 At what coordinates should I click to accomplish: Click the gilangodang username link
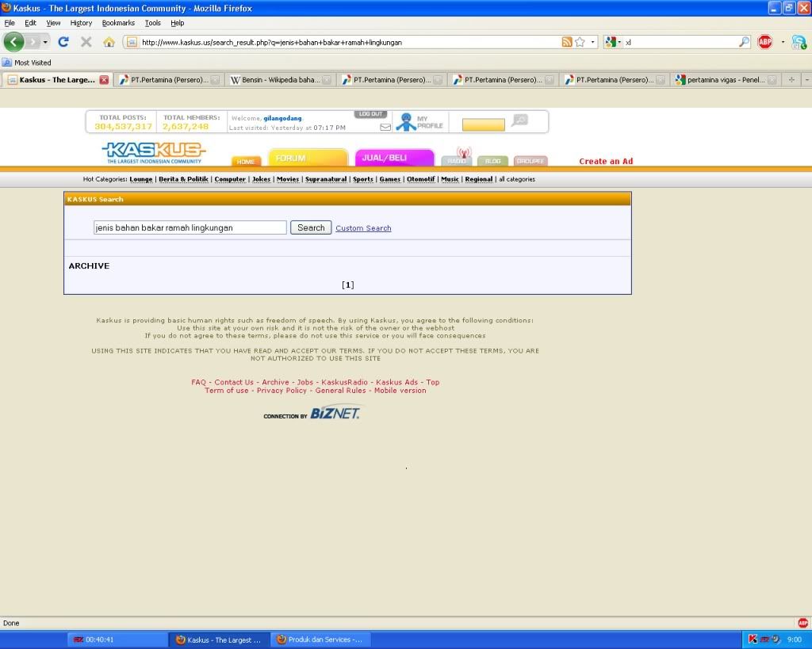coord(282,119)
